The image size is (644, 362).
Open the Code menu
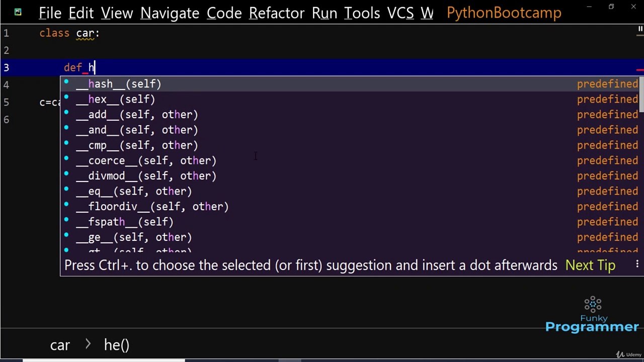224,13
